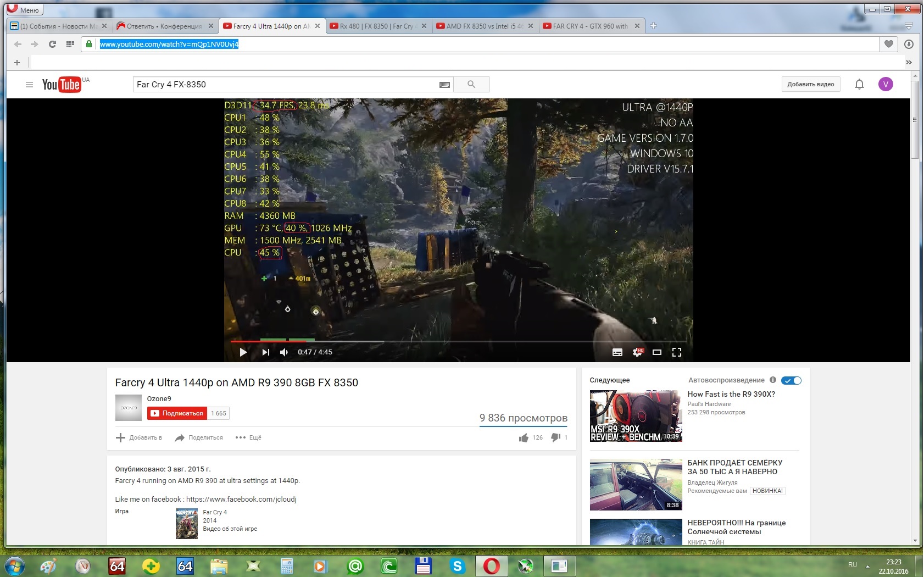Open the Ozone9 channel link
This screenshot has width=924, height=577.
click(159, 399)
